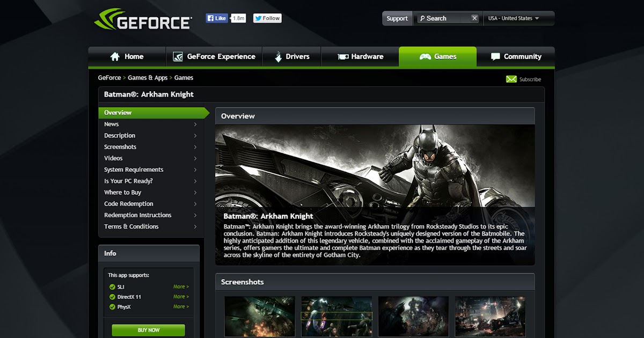
Task: Open Redemption Instructions in the sidebar
Action: click(x=151, y=215)
